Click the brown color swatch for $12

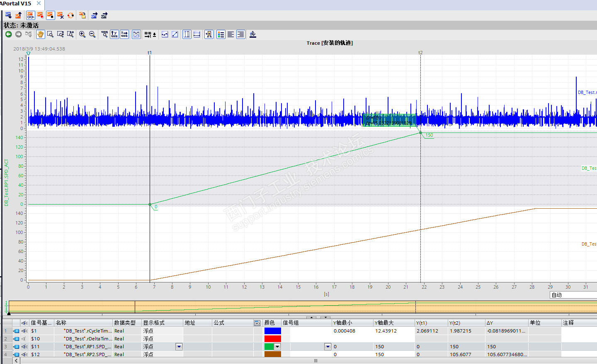click(273, 354)
